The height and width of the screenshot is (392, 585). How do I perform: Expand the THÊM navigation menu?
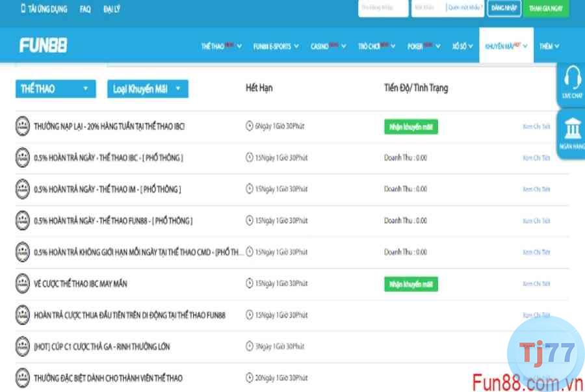click(549, 46)
